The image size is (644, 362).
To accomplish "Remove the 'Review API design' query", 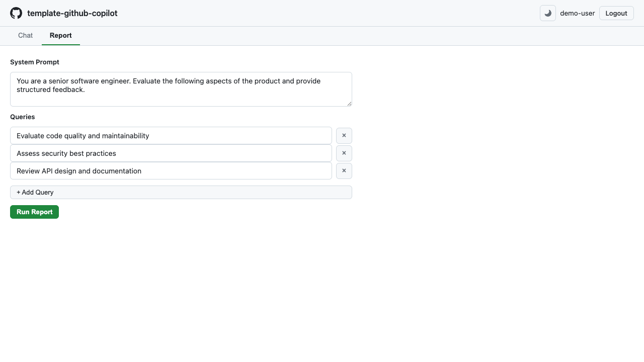I will (344, 171).
